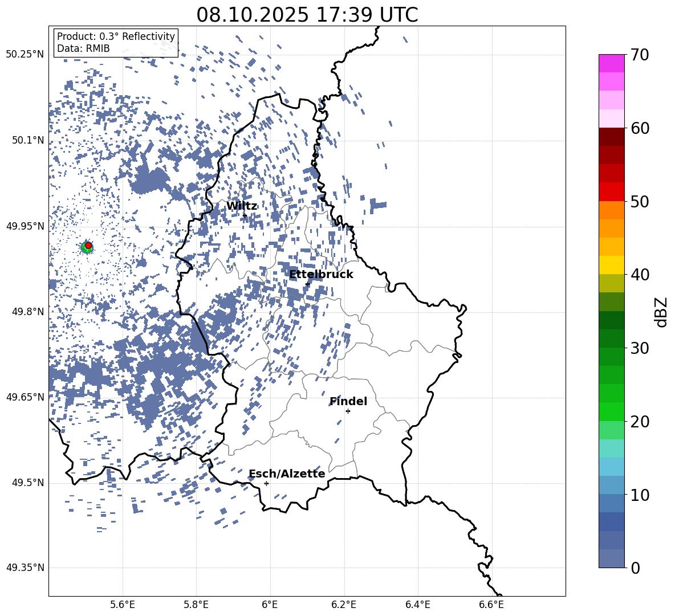The height and width of the screenshot is (616, 675).
Task: Click the 49.8°N latitude tick label
Action: [x=28, y=312]
